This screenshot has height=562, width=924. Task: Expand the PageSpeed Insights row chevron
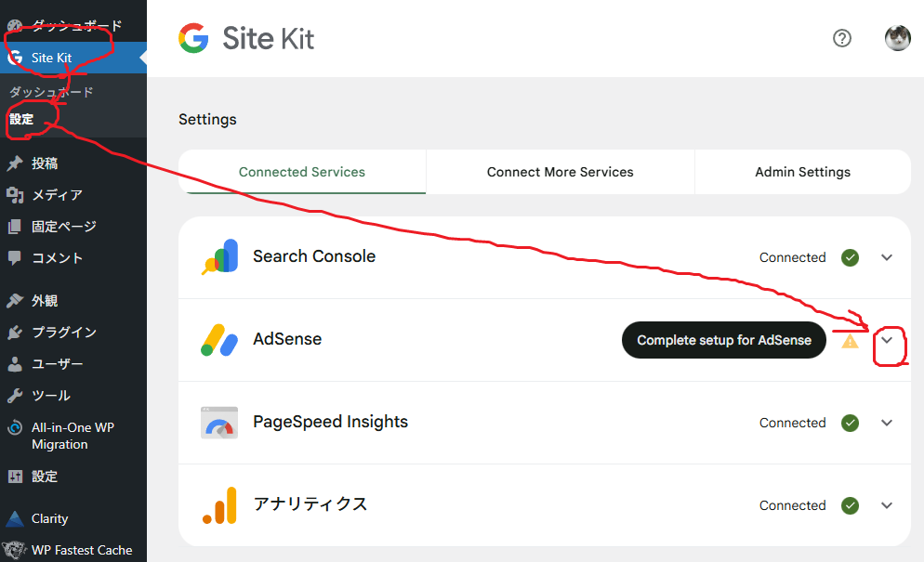click(887, 423)
